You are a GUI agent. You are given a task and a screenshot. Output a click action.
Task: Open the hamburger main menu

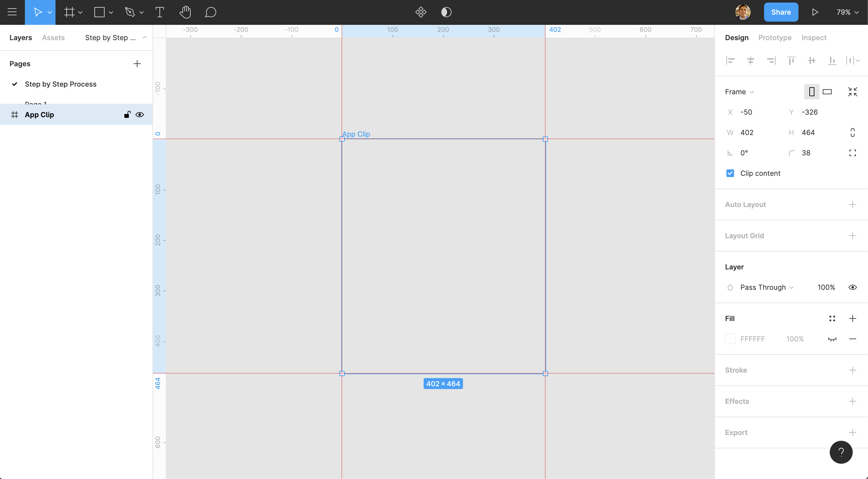[x=12, y=12]
